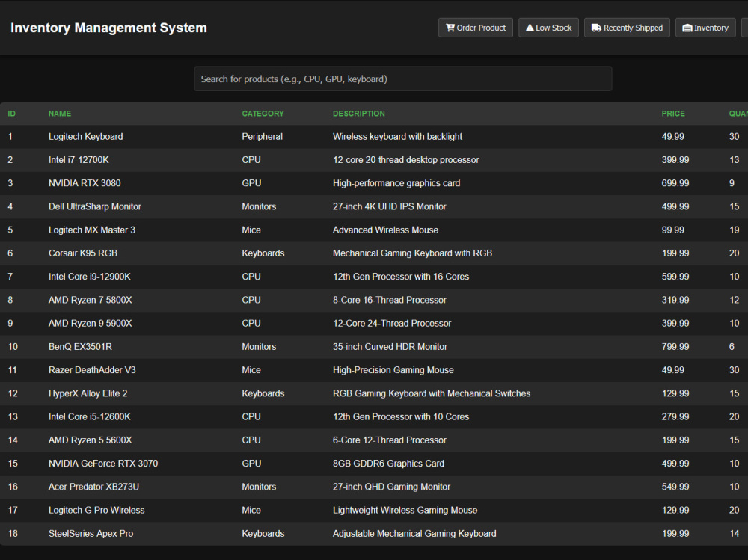
Task: Click the warning triangle icon on Low Stock
Action: click(530, 28)
